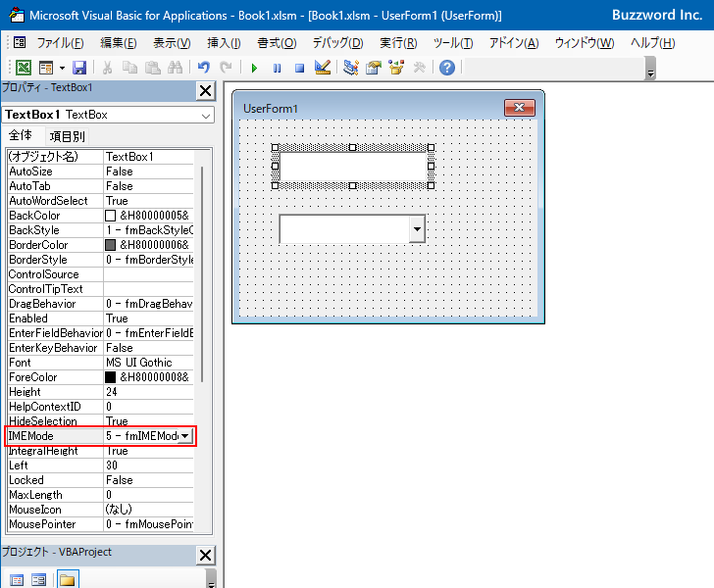The width and height of the screenshot is (714, 588).
Task: Open the アドイン(A) menu
Action: click(x=514, y=43)
